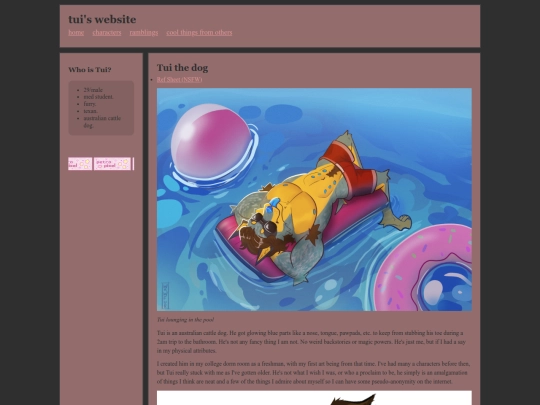
Task: Visit cool things from others link
Action: click(199, 32)
